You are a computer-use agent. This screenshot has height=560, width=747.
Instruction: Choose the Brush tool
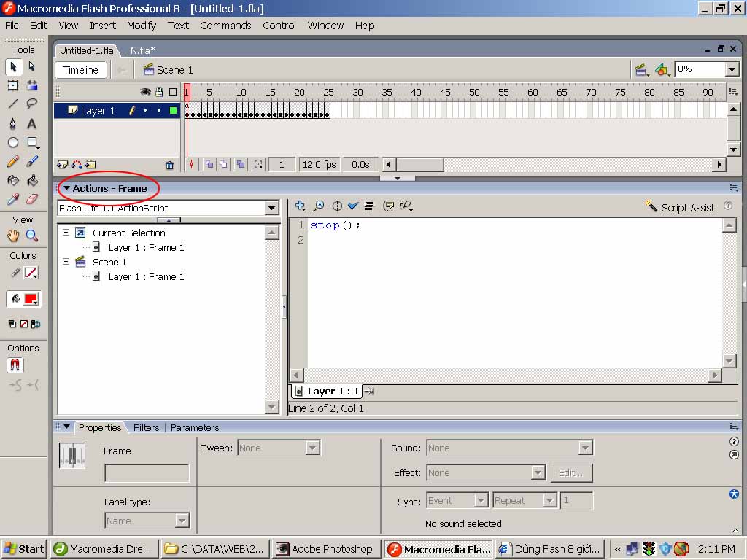[32, 161]
